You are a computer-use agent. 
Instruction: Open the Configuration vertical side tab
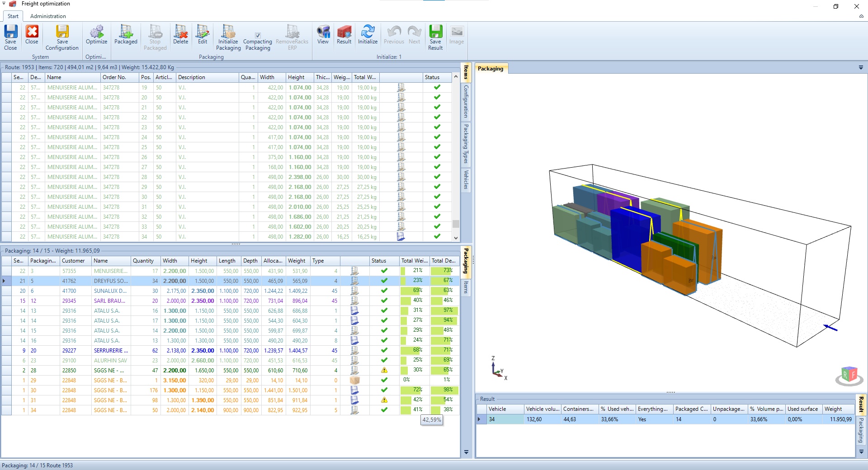coord(466,102)
